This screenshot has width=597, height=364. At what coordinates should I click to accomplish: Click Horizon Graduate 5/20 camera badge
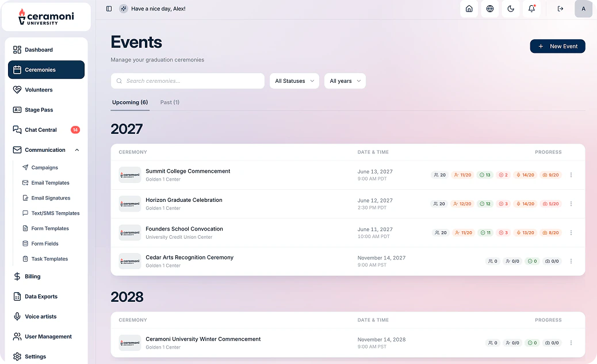[x=550, y=204]
